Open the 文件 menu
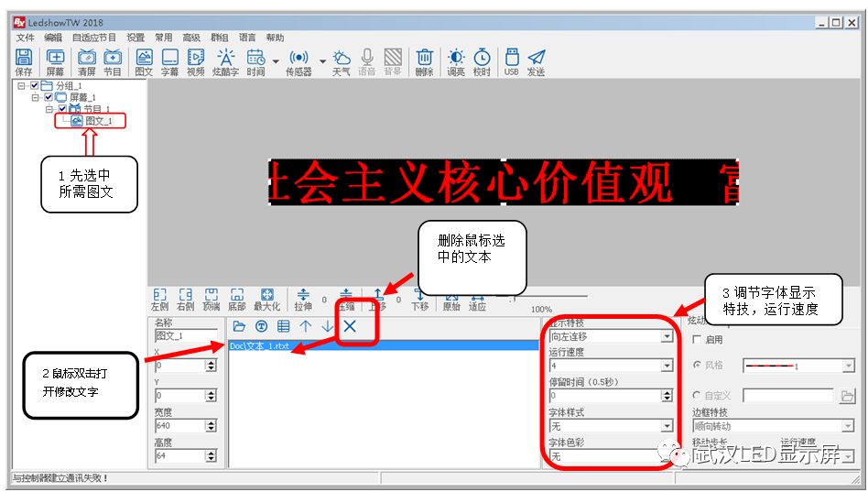 [x=25, y=38]
